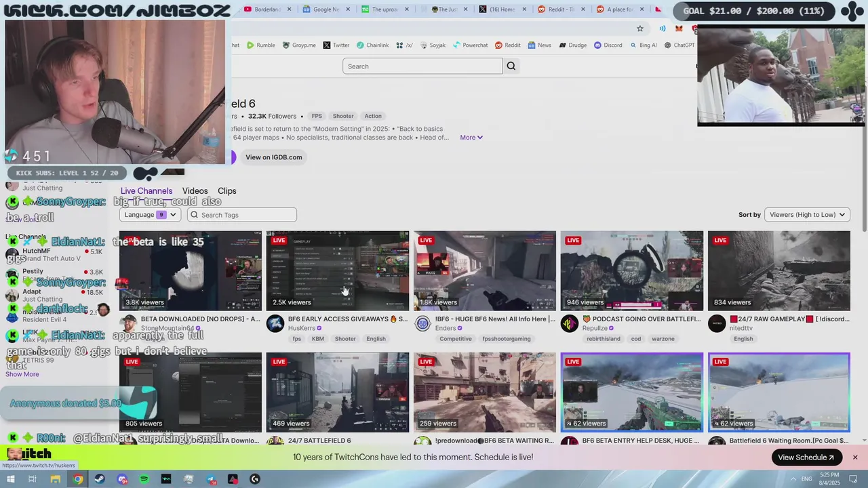Switch to the Reddit browser tab
The width and height of the screenshot is (868, 488).
tap(561, 9)
